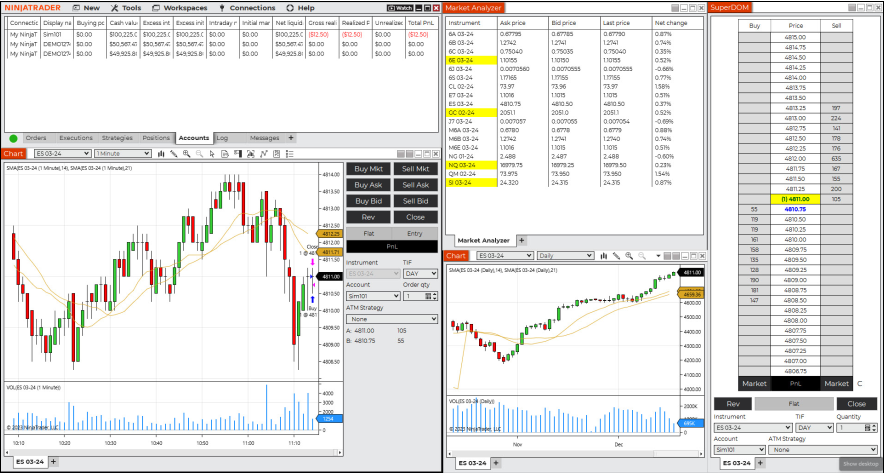
Task: Open bar type selector in Daily chart toolbar
Action: (x=604, y=255)
